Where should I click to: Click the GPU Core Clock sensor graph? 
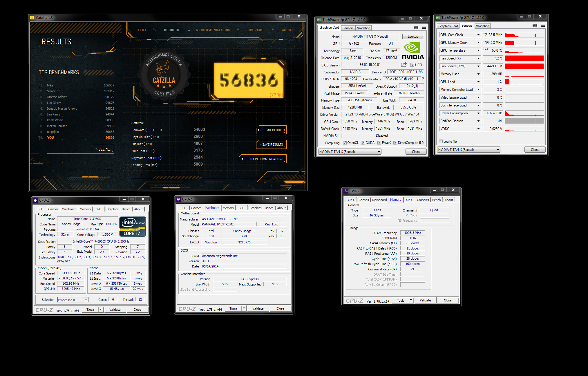(524, 35)
